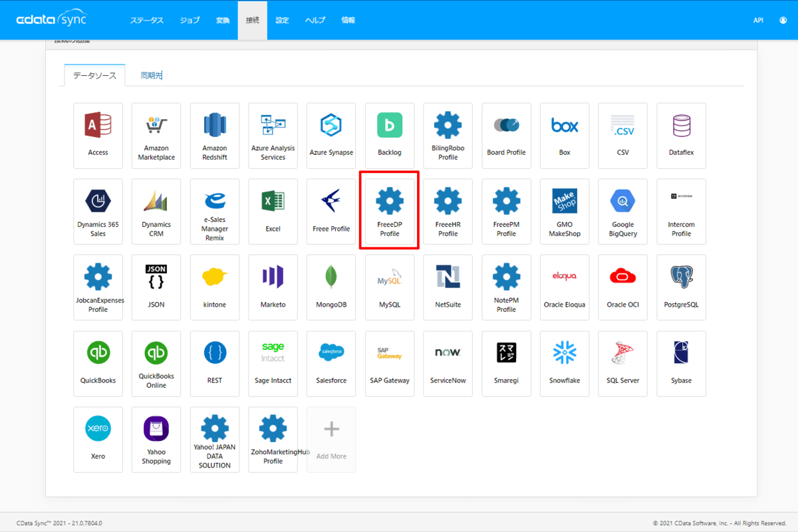Open ZohoMarketingHub Profile connector

click(x=273, y=440)
